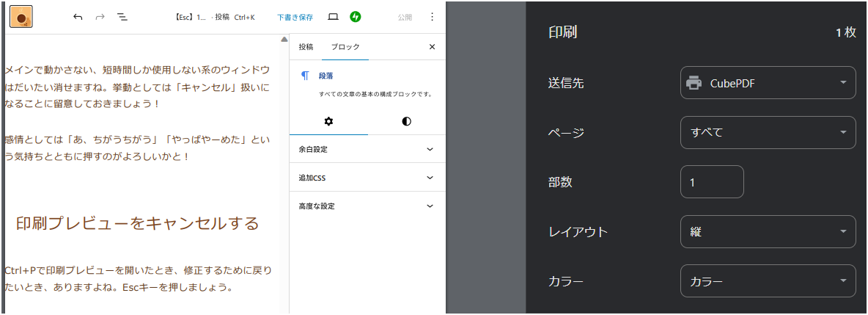
Task: Expand the 高度な設定 panel
Action: [367, 206]
